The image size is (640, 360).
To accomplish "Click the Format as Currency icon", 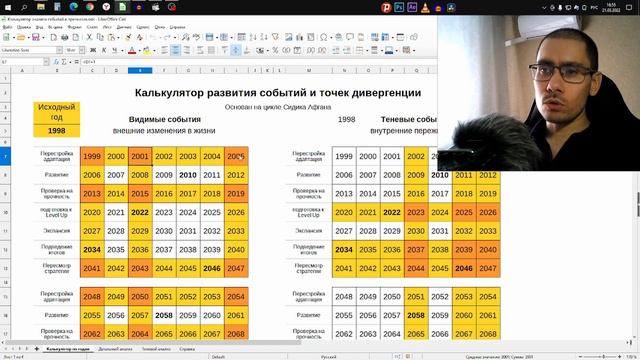I will click(x=260, y=50).
